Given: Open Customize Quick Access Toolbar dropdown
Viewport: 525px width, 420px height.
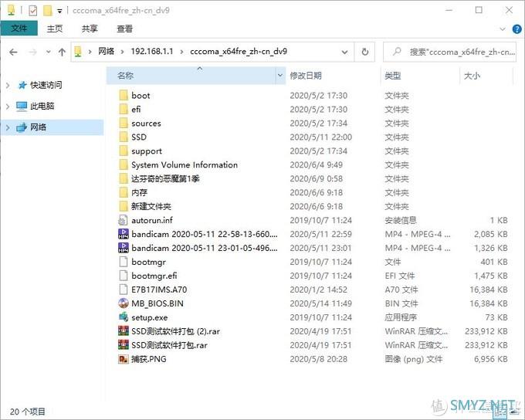Looking at the screenshot, I should point(59,11).
